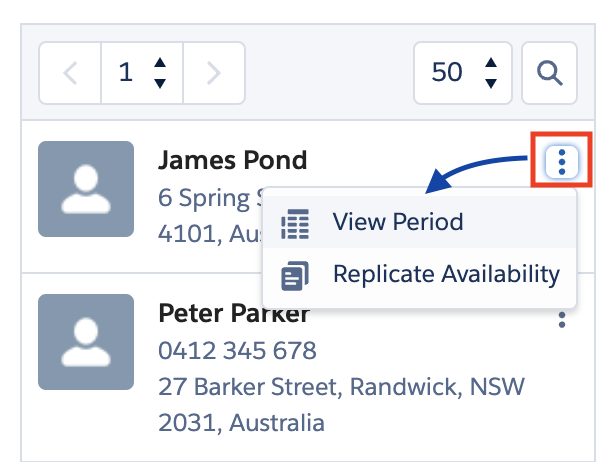Go to previous page with left chevron
Viewport: 596px width, 462px height.
tap(70, 73)
